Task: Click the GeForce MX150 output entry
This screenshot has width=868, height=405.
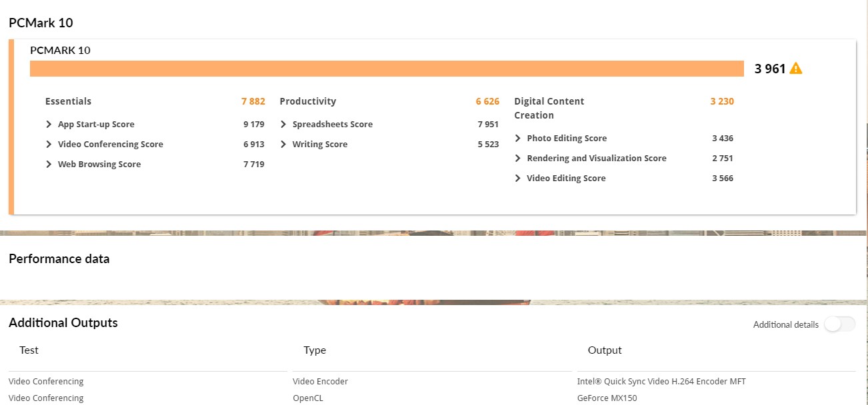Action: pos(607,398)
